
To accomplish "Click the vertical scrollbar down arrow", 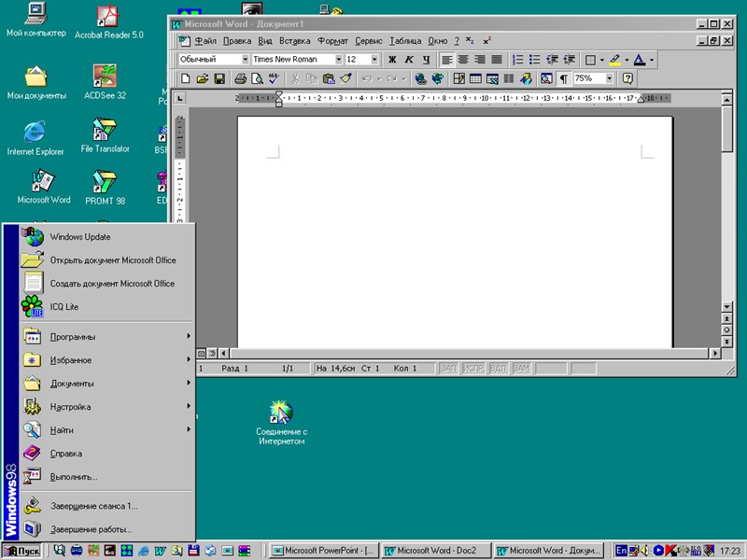I will coord(726,307).
